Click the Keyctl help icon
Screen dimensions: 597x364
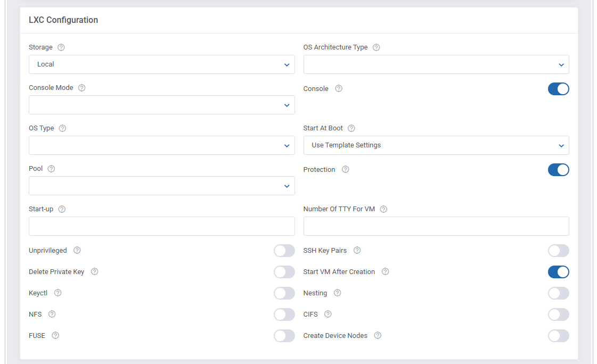58,293
